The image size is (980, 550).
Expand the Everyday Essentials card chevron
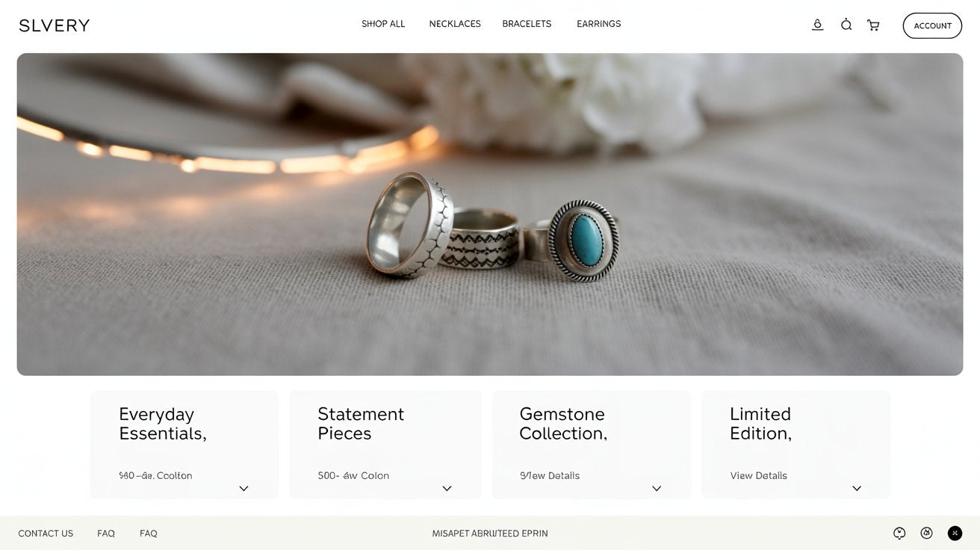coord(244,489)
